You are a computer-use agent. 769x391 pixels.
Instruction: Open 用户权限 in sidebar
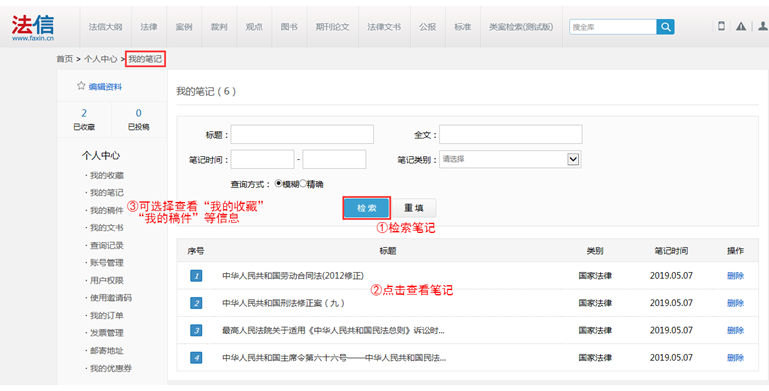pyautogui.click(x=106, y=280)
